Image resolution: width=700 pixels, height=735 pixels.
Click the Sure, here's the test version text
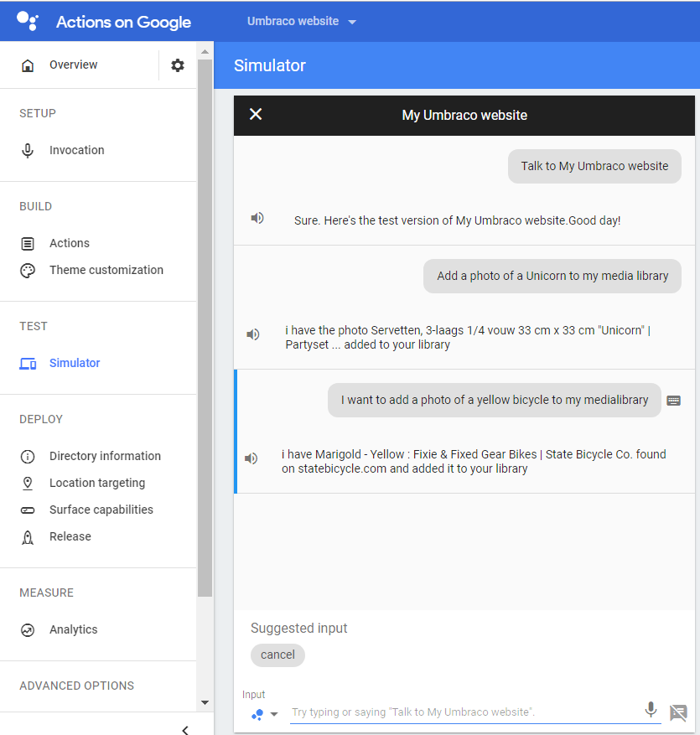(457, 220)
